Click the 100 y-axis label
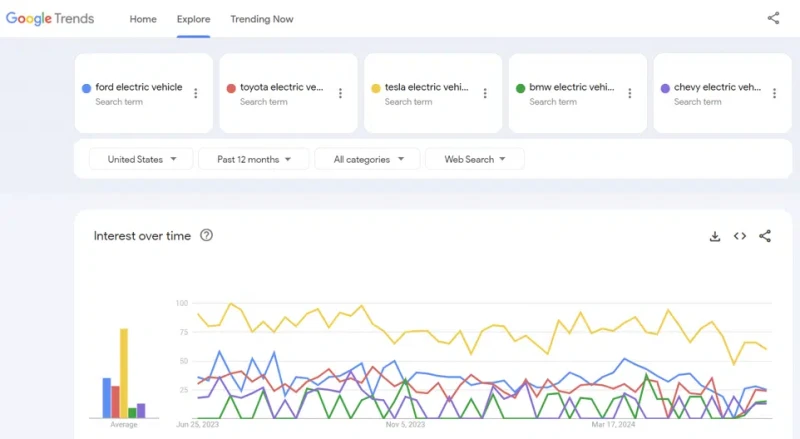The height and width of the screenshot is (439, 800). [182, 303]
